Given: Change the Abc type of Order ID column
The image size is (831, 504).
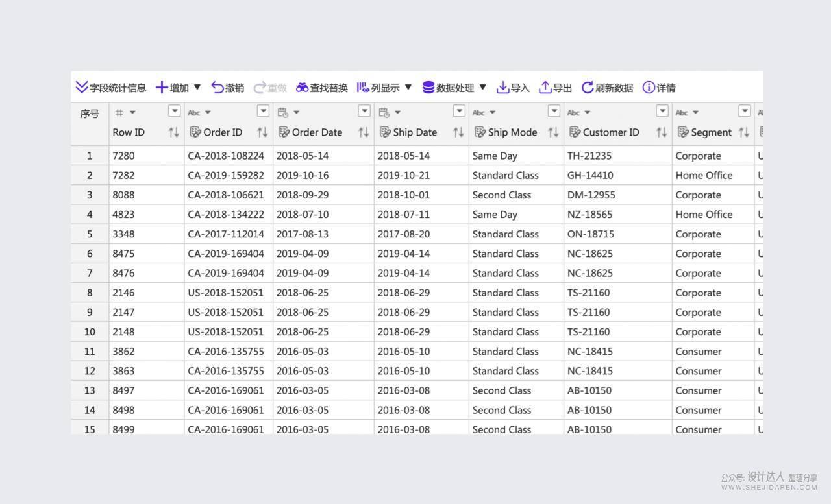Looking at the screenshot, I should click(199, 113).
